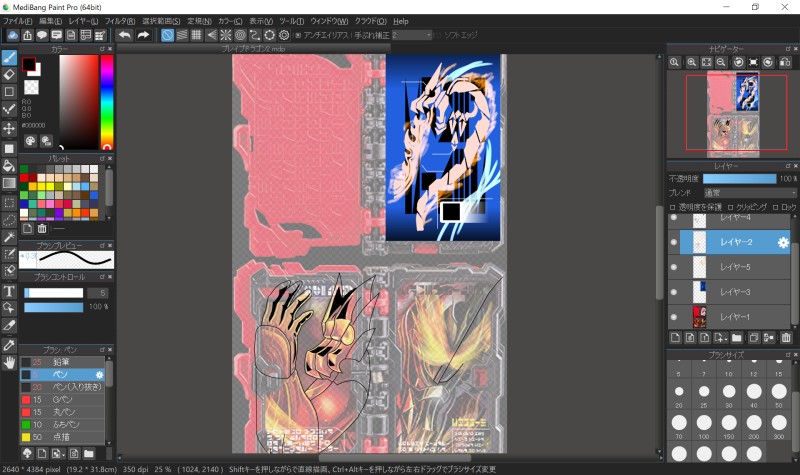Click Zoom In in the Navigator
The width and height of the screenshot is (800, 475).
pyautogui.click(x=691, y=62)
